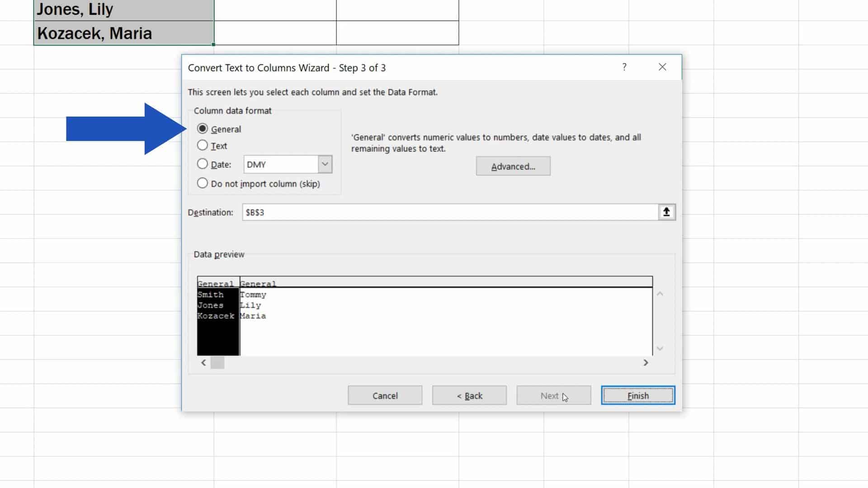This screenshot has width=868, height=488.
Task: Click the close X icon on dialog
Action: 662,67
